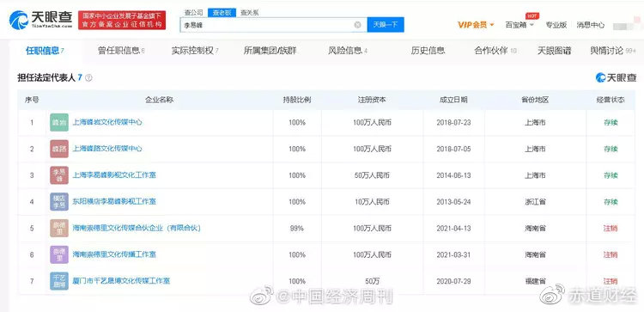Click the 海南崇德里合伙企业 logo thumbnail

(59, 228)
